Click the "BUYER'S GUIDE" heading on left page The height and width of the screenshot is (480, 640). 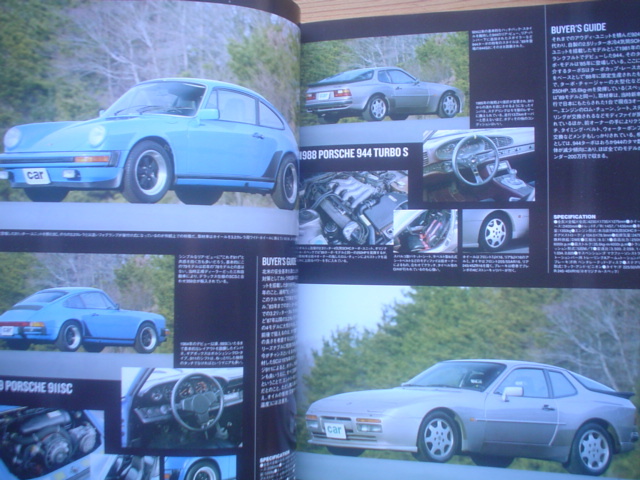tap(279, 262)
